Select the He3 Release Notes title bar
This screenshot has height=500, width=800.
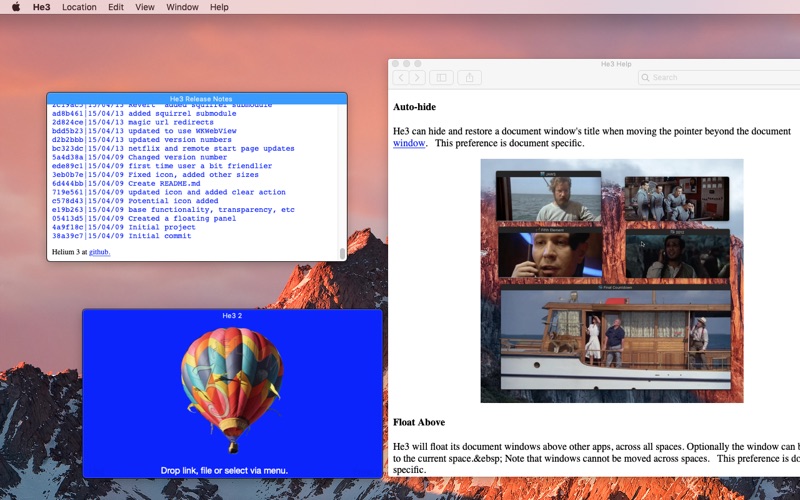(x=197, y=98)
